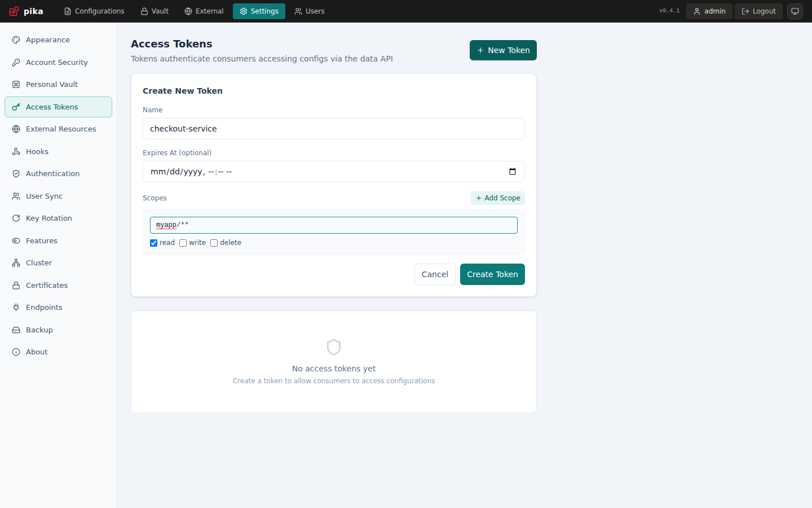Image resolution: width=812 pixels, height=508 pixels.
Task: Click the Account Security key icon
Action: point(16,62)
